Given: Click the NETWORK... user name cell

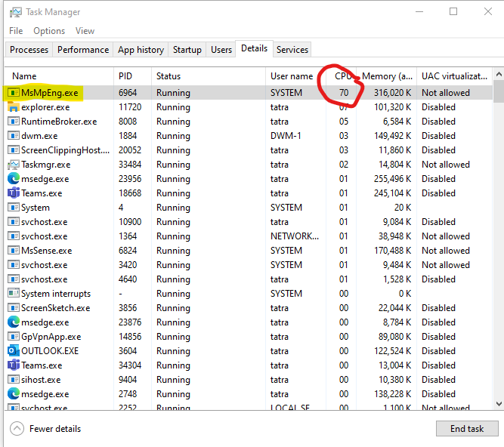Looking at the screenshot, I should pyautogui.click(x=295, y=236).
